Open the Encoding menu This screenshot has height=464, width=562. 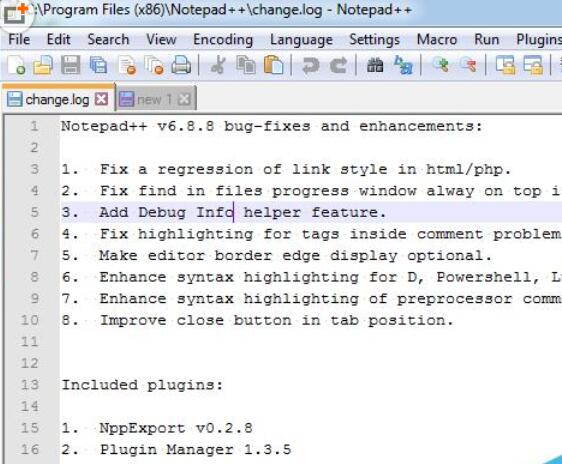coord(223,39)
